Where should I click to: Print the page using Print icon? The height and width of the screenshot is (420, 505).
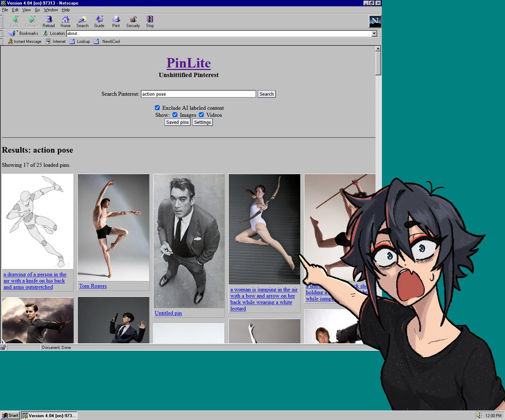point(116,21)
